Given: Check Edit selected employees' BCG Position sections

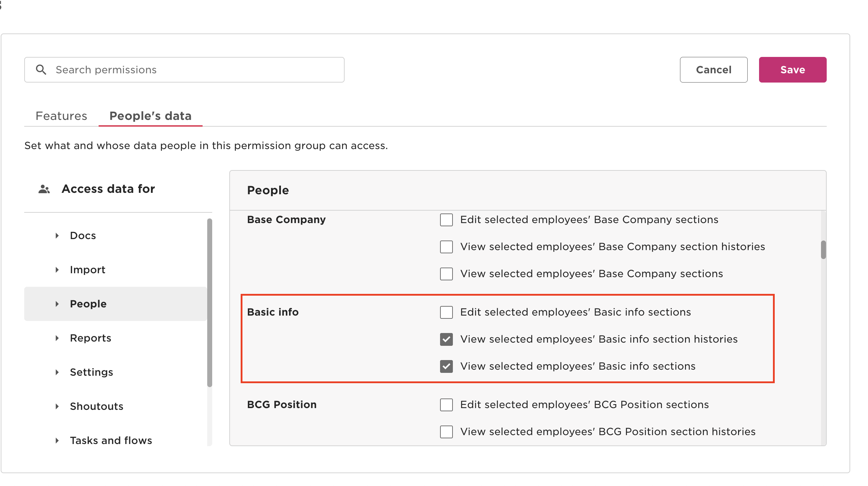Looking at the screenshot, I should click(446, 405).
